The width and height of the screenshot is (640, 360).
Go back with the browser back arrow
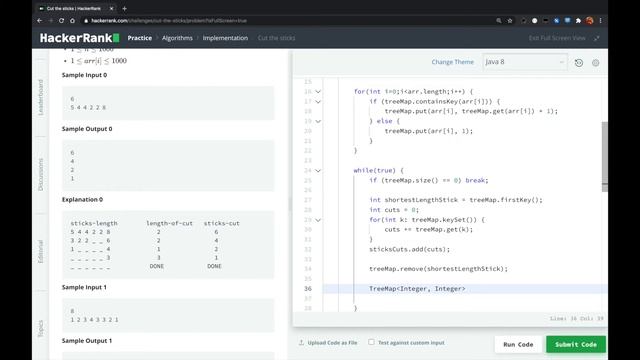click(40, 20)
